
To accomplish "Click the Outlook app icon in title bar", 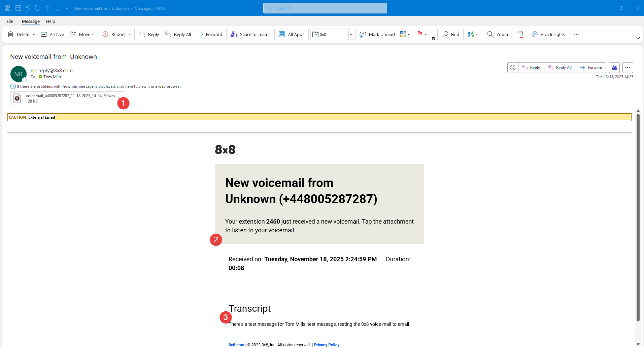I will pos(7,8).
